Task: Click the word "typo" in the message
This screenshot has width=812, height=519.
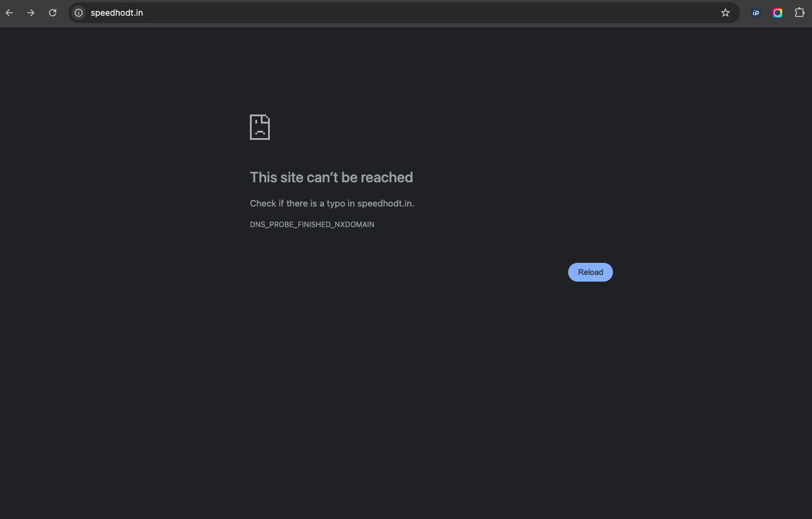Action: click(x=336, y=203)
